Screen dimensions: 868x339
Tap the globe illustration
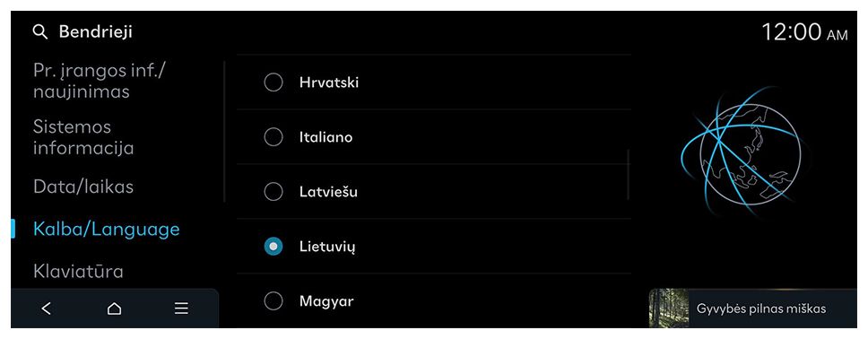pyautogui.click(x=738, y=152)
